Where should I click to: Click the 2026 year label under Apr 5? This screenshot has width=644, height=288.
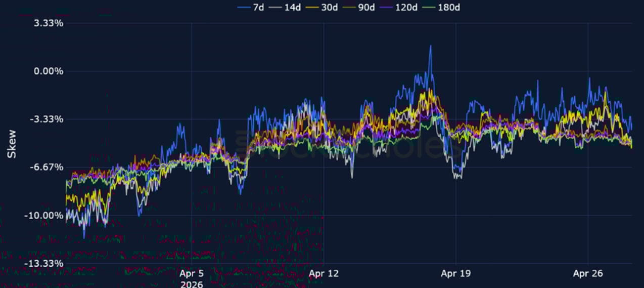192,284
